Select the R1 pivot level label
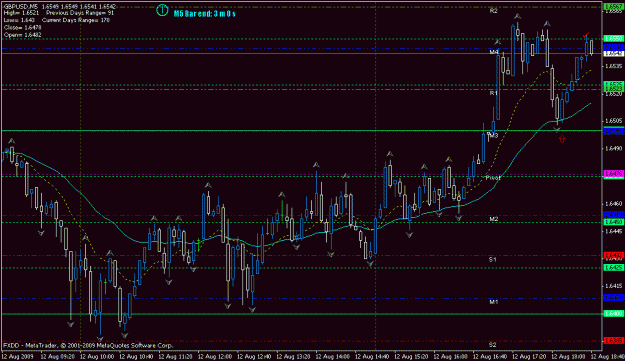This screenshot has width=625, height=361. pos(493,93)
